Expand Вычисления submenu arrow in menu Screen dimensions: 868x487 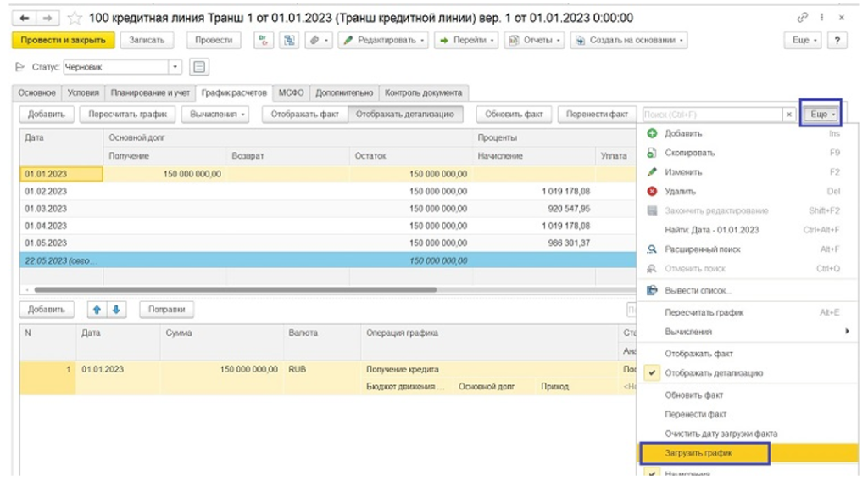tap(847, 332)
